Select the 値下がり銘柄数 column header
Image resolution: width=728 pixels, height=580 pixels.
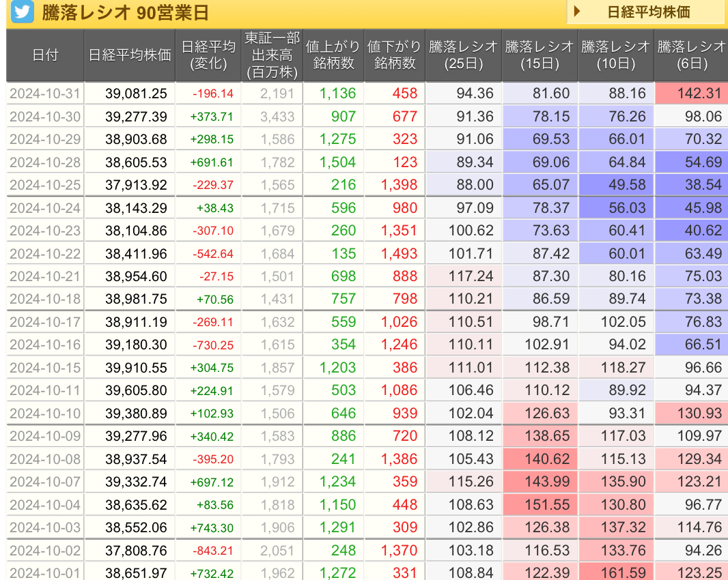click(x=394, y=55)
